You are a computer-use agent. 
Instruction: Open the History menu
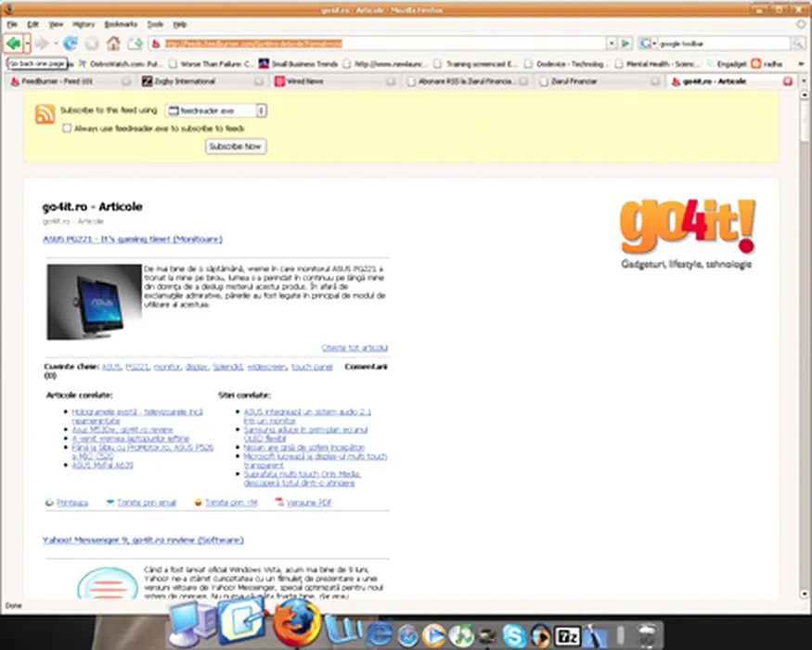point(84,24)
